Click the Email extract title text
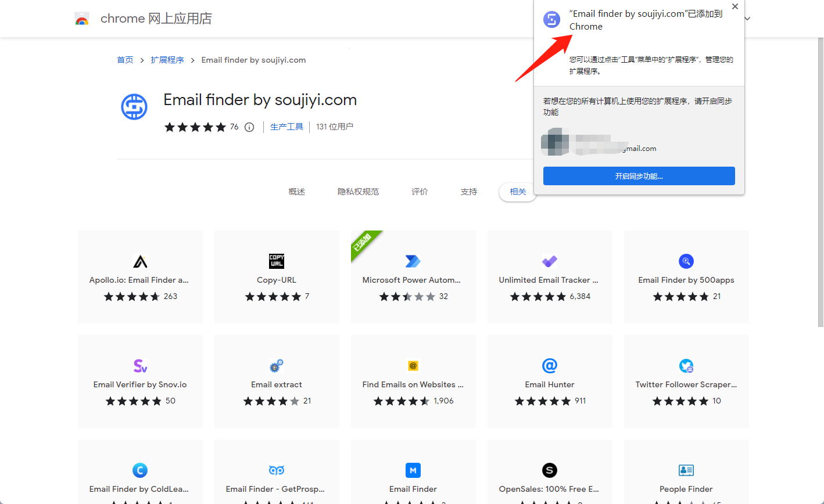 click(x=277, y=384)
